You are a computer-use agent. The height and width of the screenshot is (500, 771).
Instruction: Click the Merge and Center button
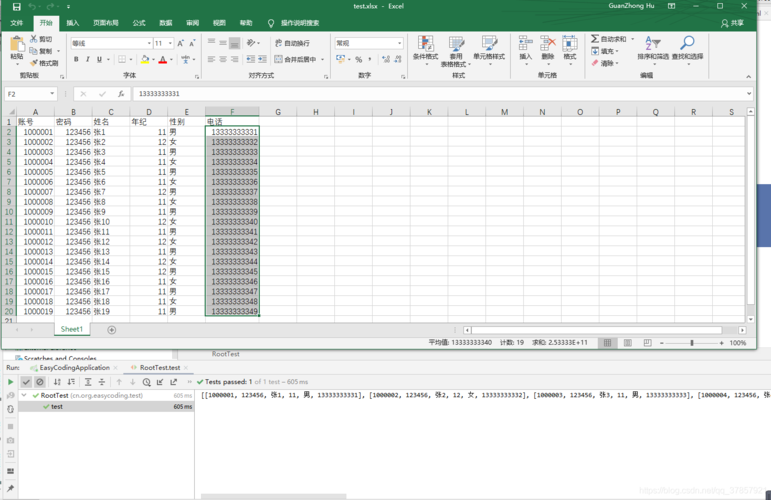(x=295, y=59)
